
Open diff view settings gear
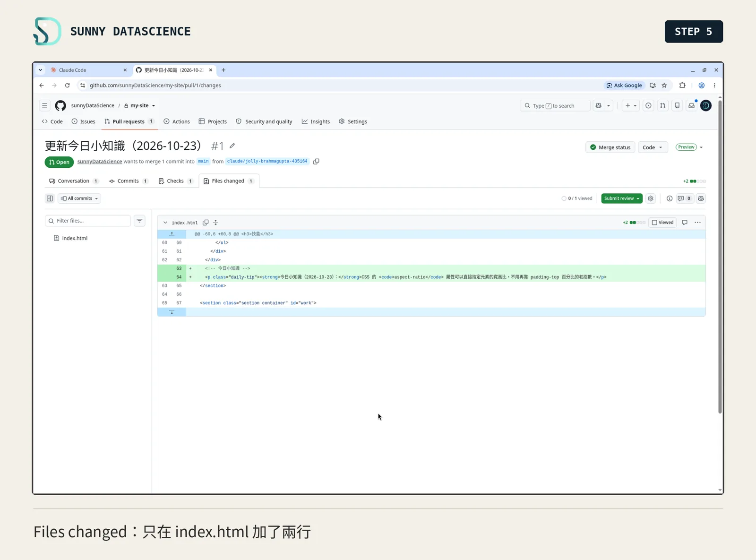click(651, 198)
